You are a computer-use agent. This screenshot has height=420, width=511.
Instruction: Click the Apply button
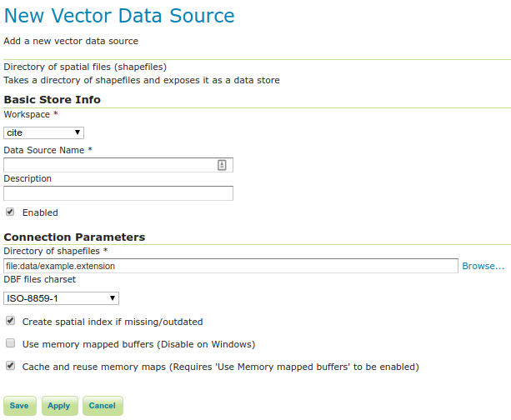click(x=58, y=406)
